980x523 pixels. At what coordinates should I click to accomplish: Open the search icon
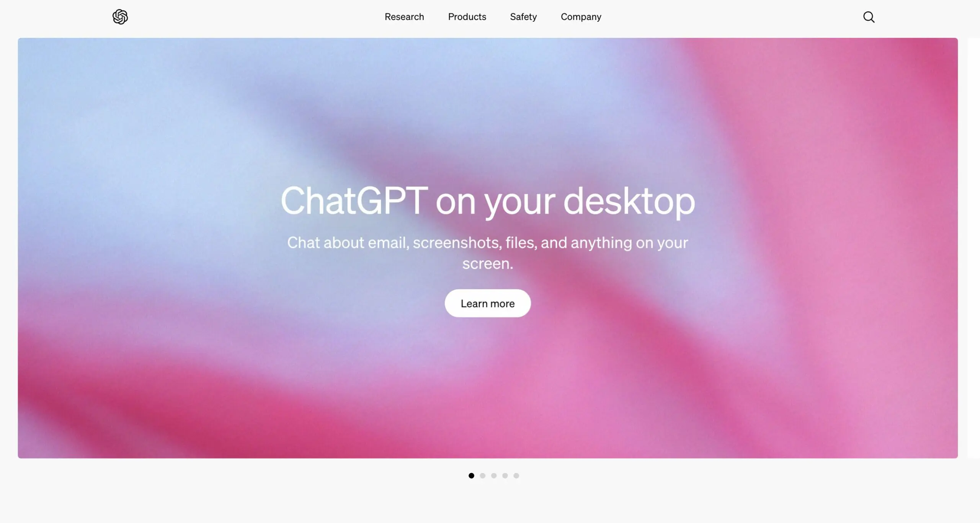[x=869, y=17]
